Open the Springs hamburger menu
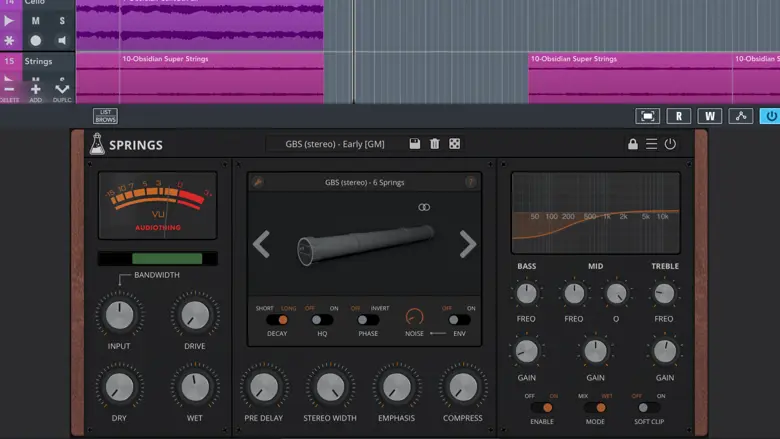Image resolution: width=780 pixels, height=439 pixels. coord(651,144)
